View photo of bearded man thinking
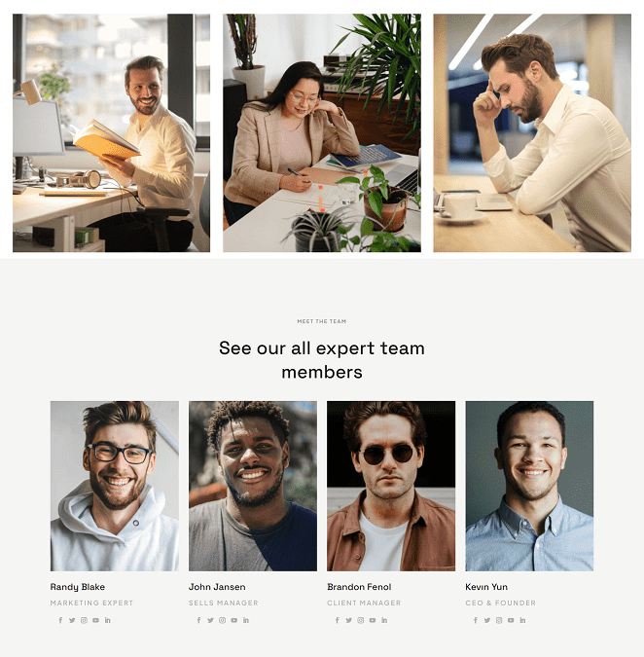Screen dimensions: 644x657 point(532,132)
